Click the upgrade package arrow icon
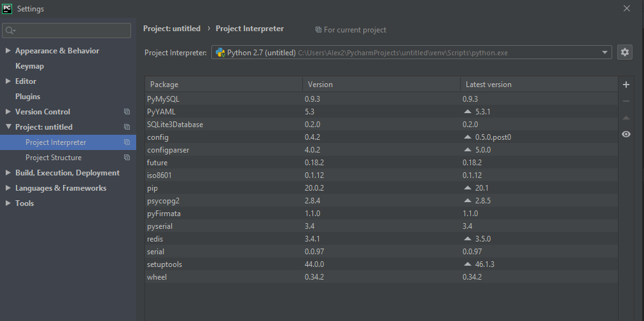Screen dimensions: 644x321 click(626, 118)
